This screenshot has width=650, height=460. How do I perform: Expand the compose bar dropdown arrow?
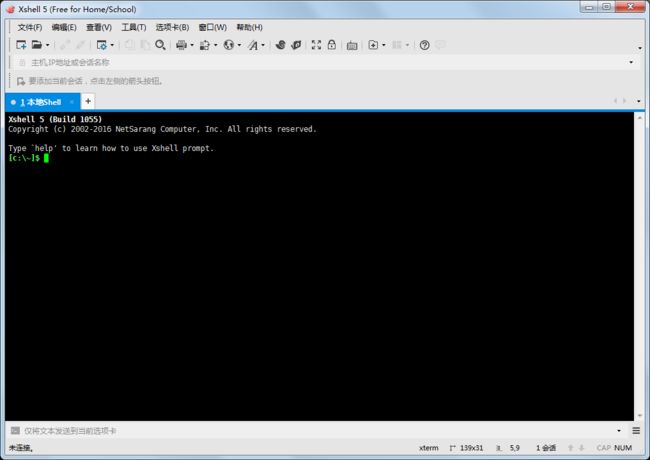pyautogui.click(x=619, y=431)
